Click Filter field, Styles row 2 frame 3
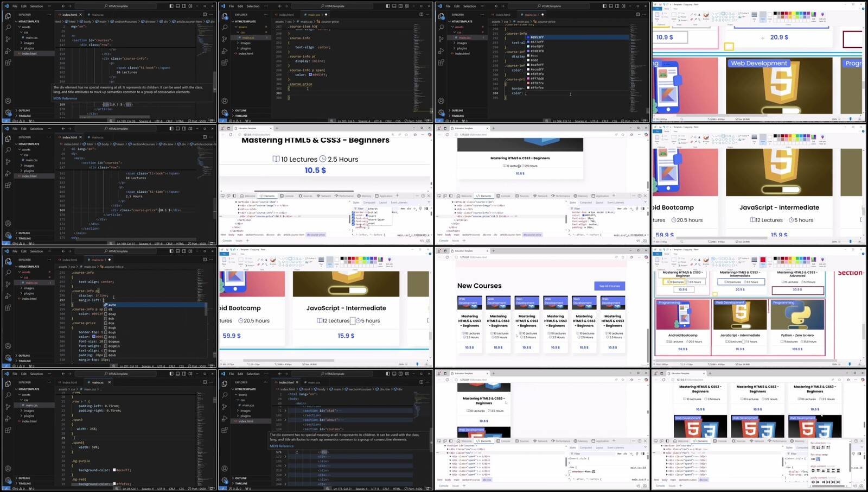The width and height of the screenshot is (868, 492). coord(591,209)
